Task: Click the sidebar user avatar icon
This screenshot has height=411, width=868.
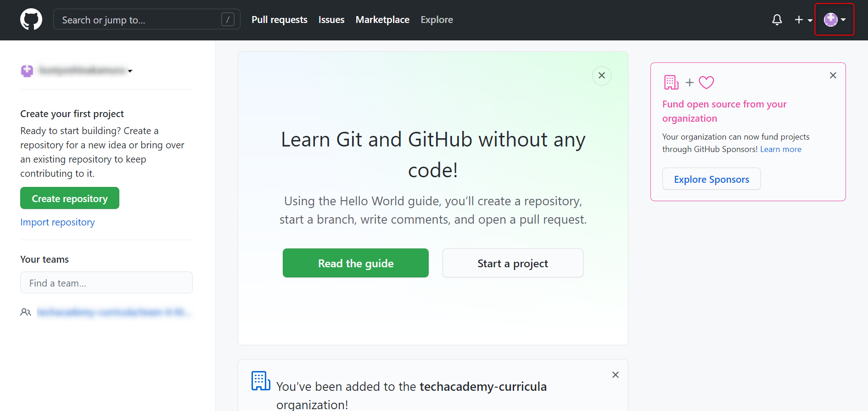Action: (27, 71)
